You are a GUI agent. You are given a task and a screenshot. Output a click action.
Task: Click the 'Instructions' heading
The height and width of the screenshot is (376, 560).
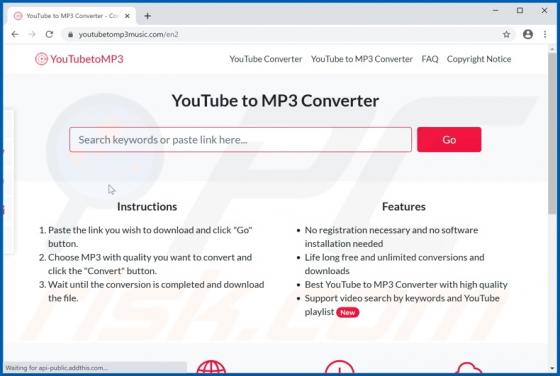click(x=147, y=207)
